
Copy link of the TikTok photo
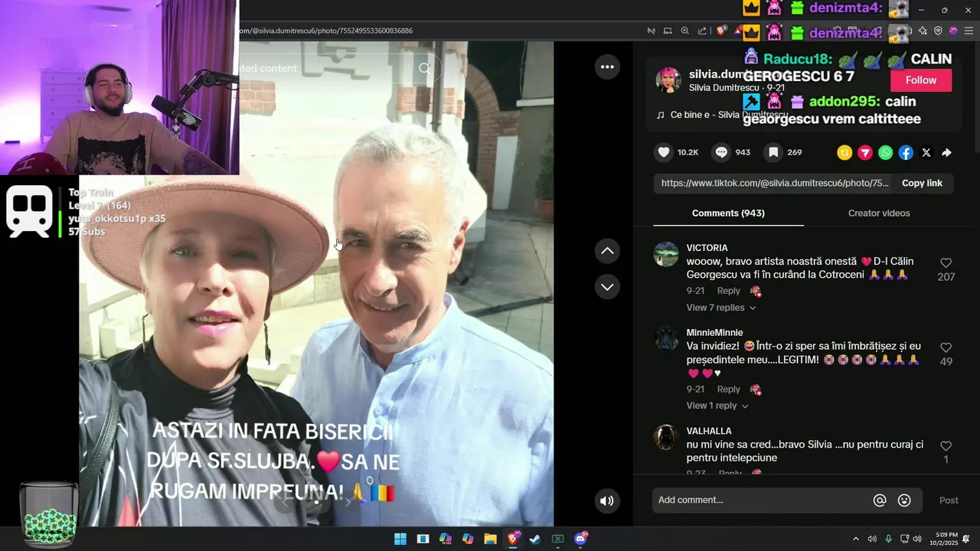[922, 183]
